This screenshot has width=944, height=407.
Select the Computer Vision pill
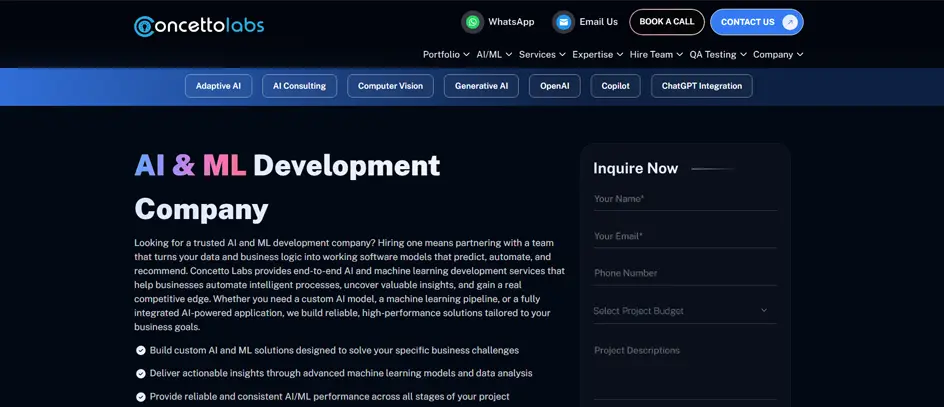(391, 86)
